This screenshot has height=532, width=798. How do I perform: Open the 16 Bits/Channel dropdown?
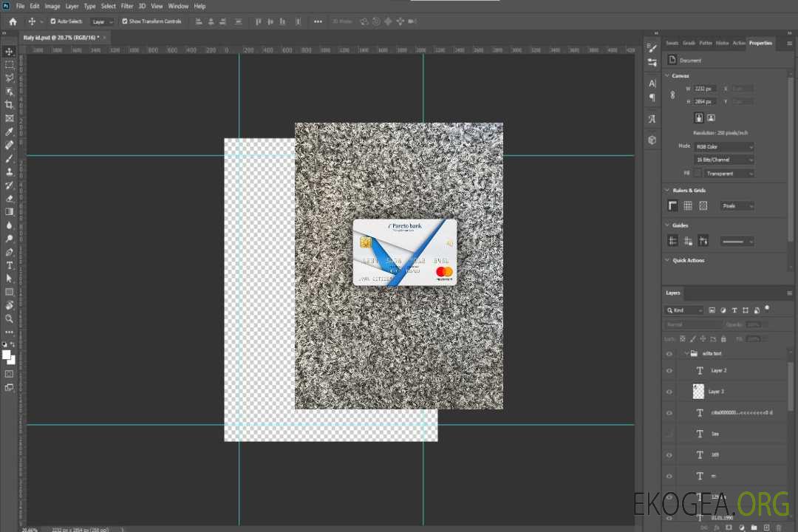723,160
